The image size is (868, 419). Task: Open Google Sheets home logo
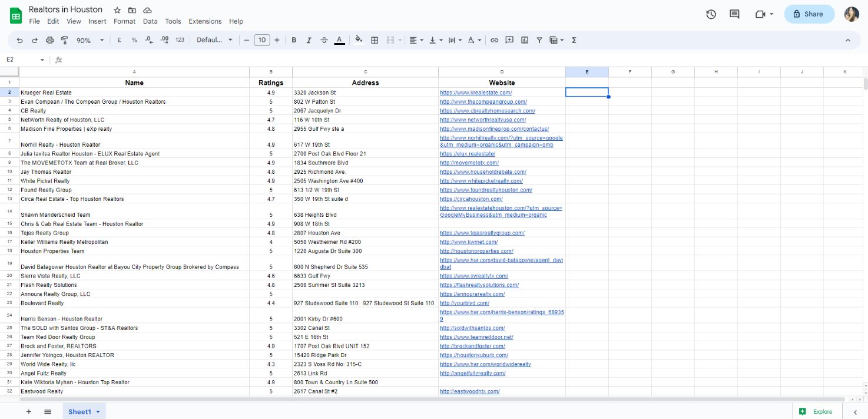16,15
